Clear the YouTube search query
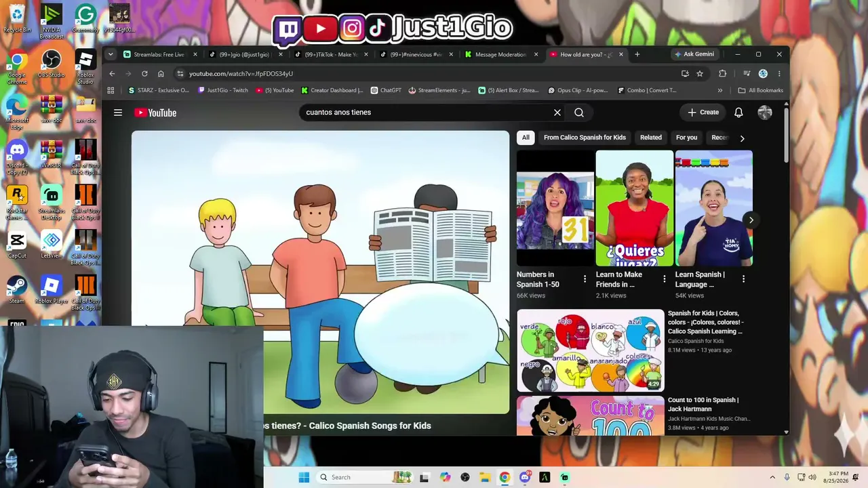Screen dimensions: 868x488 point(557,113)
